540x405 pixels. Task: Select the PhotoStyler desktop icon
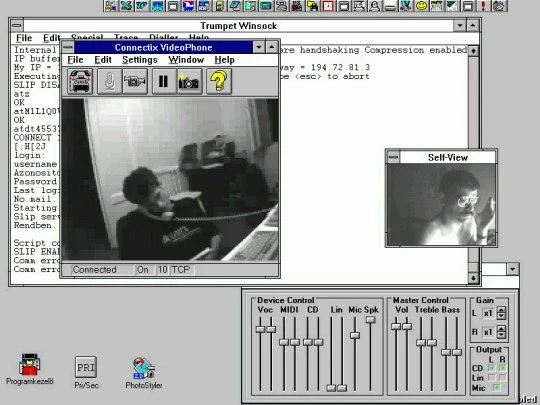(x=144, y=373)
